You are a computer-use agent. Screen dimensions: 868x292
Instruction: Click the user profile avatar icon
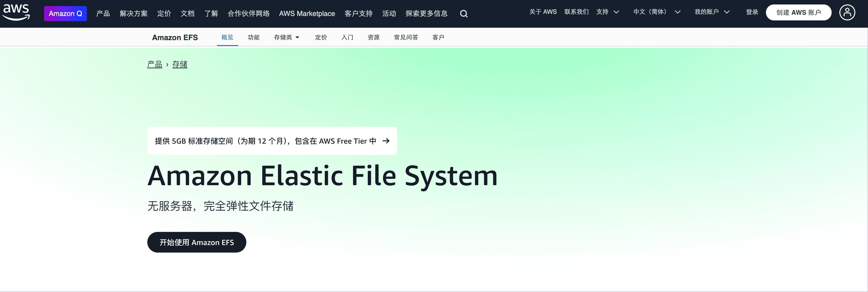tap(847, 12)
